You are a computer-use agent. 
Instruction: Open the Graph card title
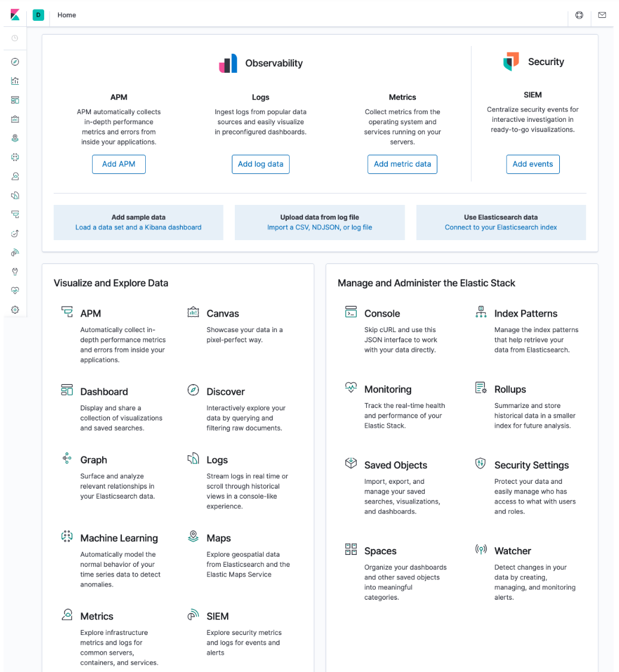pyautogui.click(x=93, y=460)
